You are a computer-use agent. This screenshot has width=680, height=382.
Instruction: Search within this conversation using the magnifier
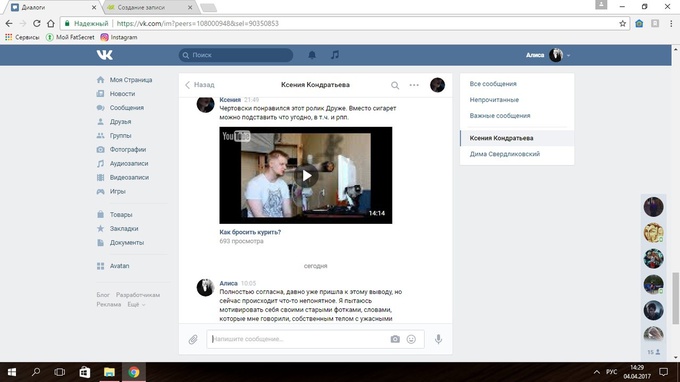tap(395, 85)
